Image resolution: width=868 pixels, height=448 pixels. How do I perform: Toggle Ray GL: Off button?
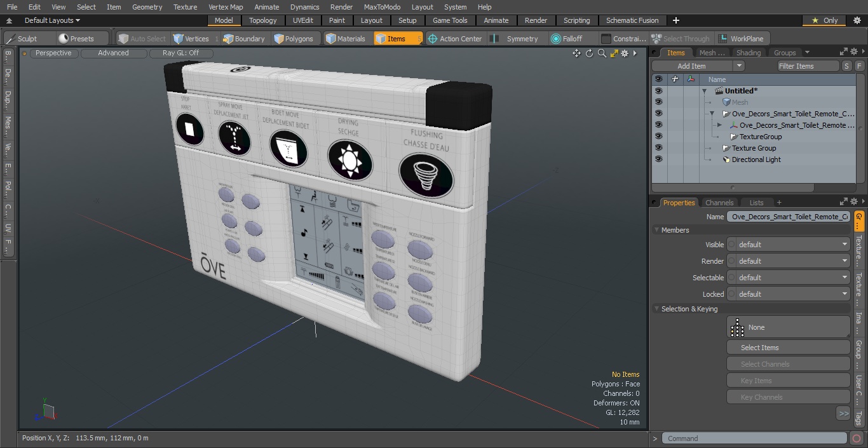click(181, 53)
